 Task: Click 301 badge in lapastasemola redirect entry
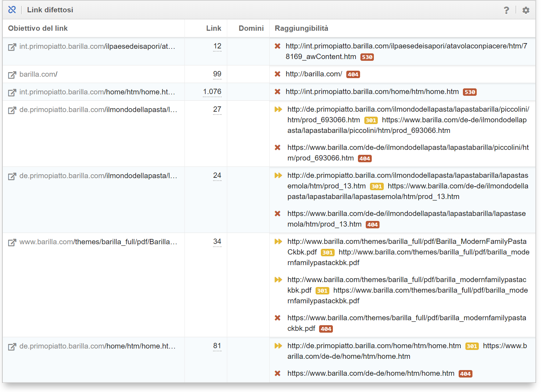coord(377,186)
